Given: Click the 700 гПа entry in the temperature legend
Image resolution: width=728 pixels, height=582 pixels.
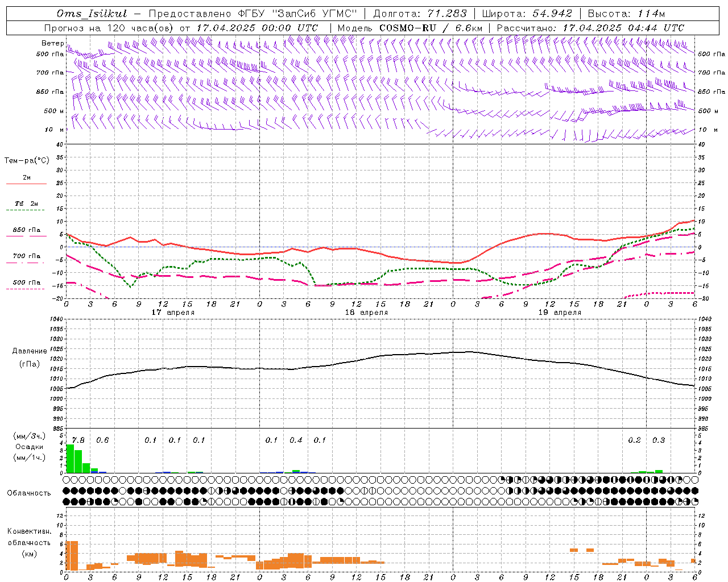Looking at the screenshot, I should 26,256.
